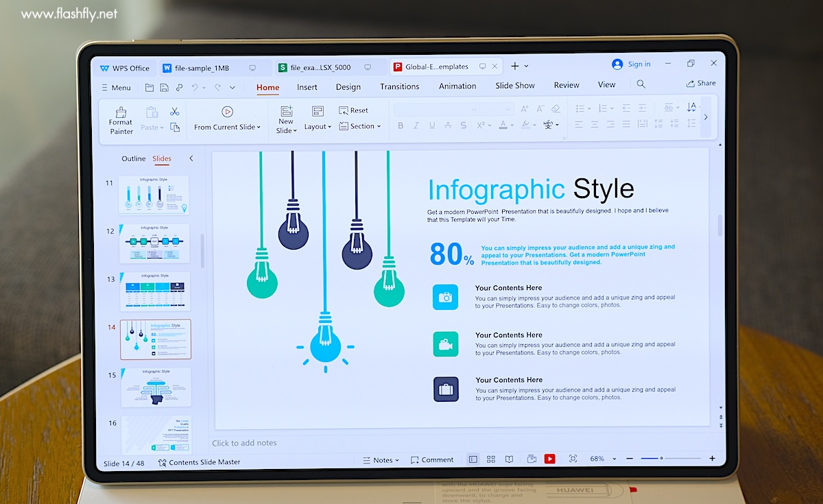Image resolution: width=823 pixels, height=504 pixels.
Task: Click the Share button
Action: pyautogui.click(x=700, y=84)
